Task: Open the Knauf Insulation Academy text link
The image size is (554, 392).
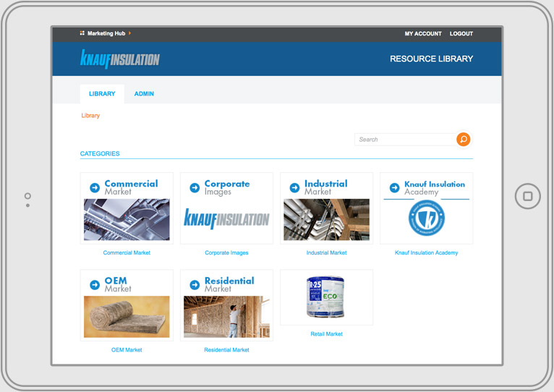Action: tap(427, 252)
